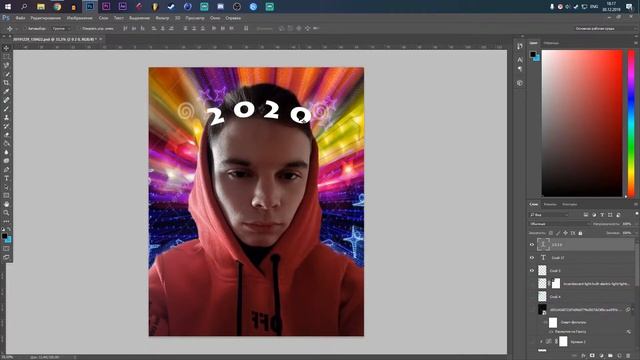Click the hue slider strip
Screen dimensions: 640x360
click(631, 124)
